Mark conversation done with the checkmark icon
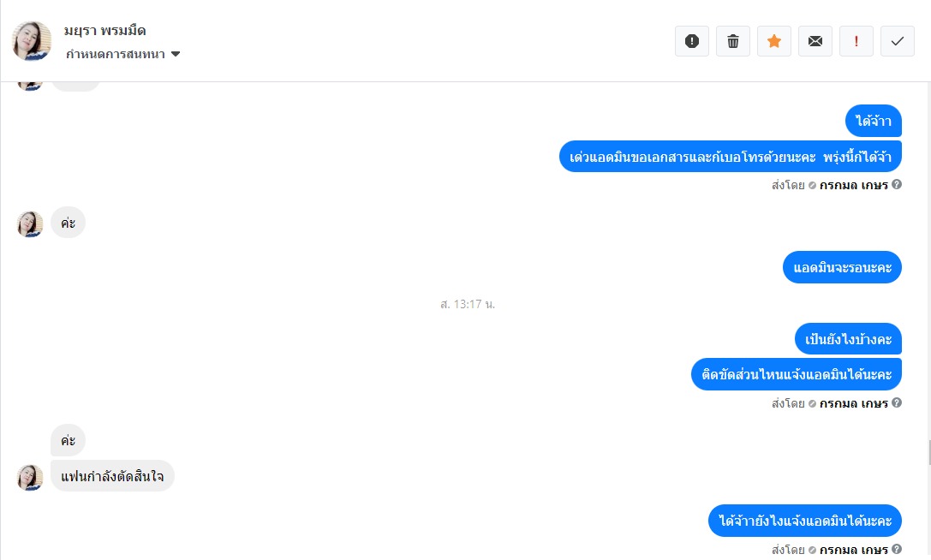This screenshot has width=931, height=560. coord(897,41)
